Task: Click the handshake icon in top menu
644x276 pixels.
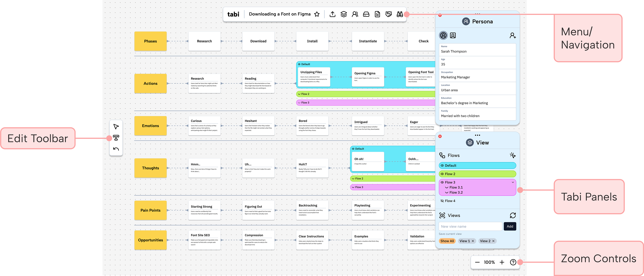Action: [x=389, y=14]
